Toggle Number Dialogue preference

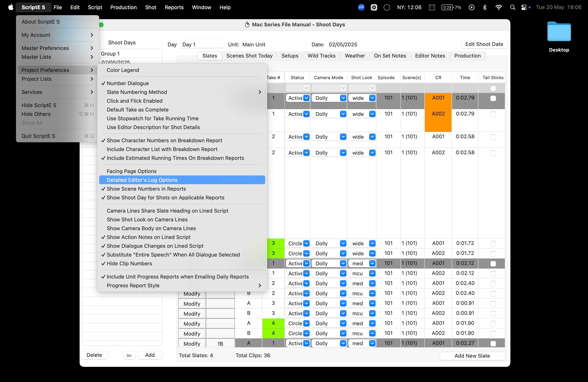coord(127,83)
